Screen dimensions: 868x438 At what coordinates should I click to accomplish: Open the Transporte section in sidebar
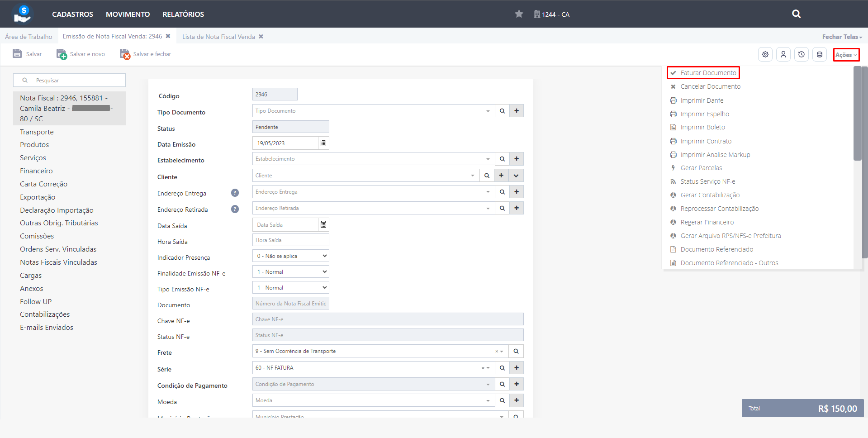pyautogui.click(x=37, y=132)
